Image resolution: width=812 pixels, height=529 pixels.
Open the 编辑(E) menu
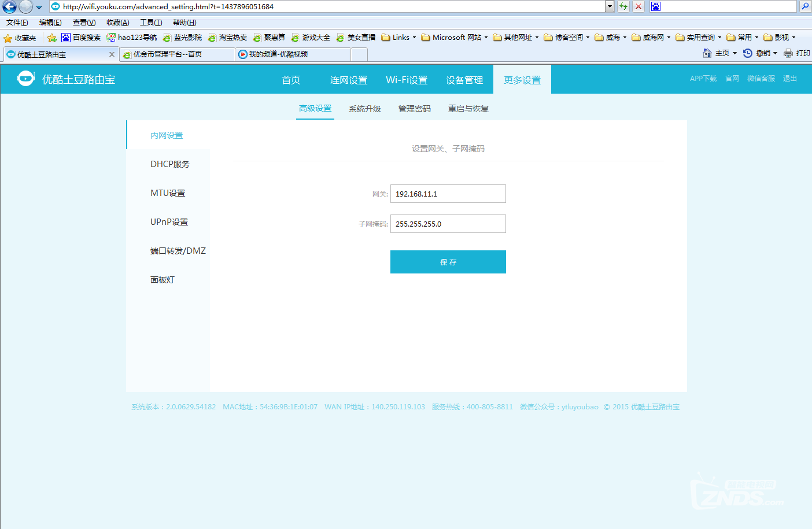(x=50, y=23)
